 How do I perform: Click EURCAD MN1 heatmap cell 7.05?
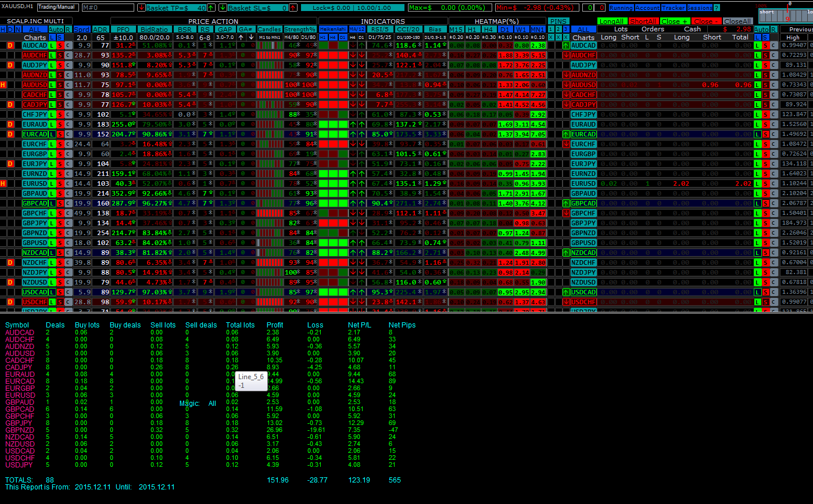click(x=538, y=134)
